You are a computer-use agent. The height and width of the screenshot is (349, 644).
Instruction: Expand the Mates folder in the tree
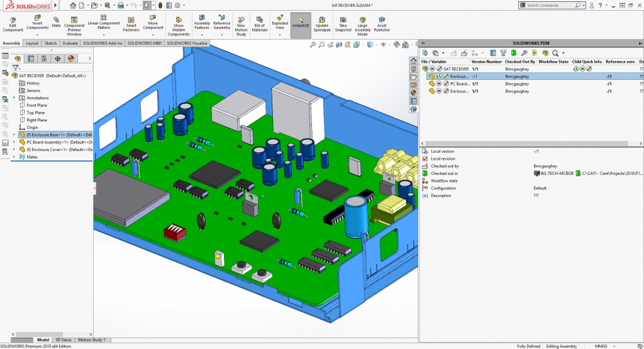coord(14,157)
